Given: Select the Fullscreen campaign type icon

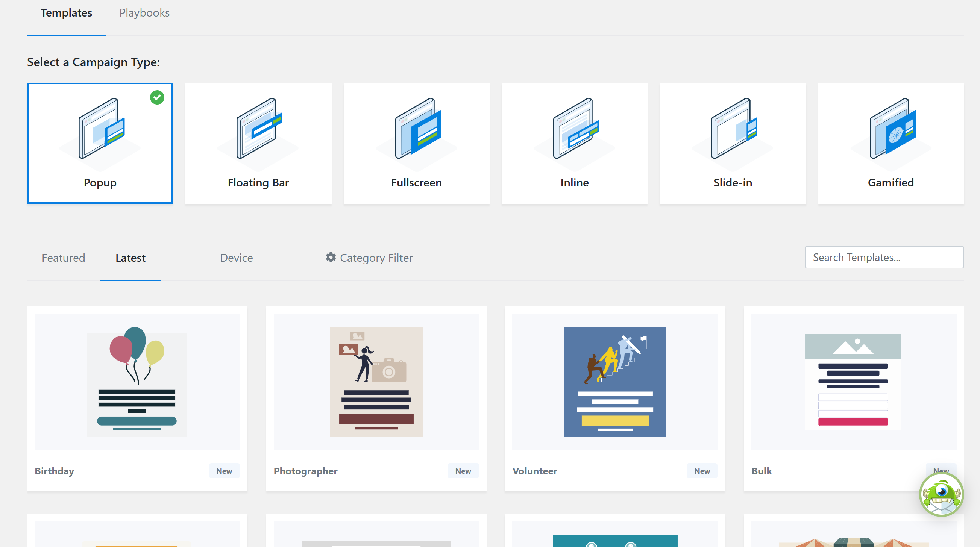Looking at the screenshot, I should (417, 129).
